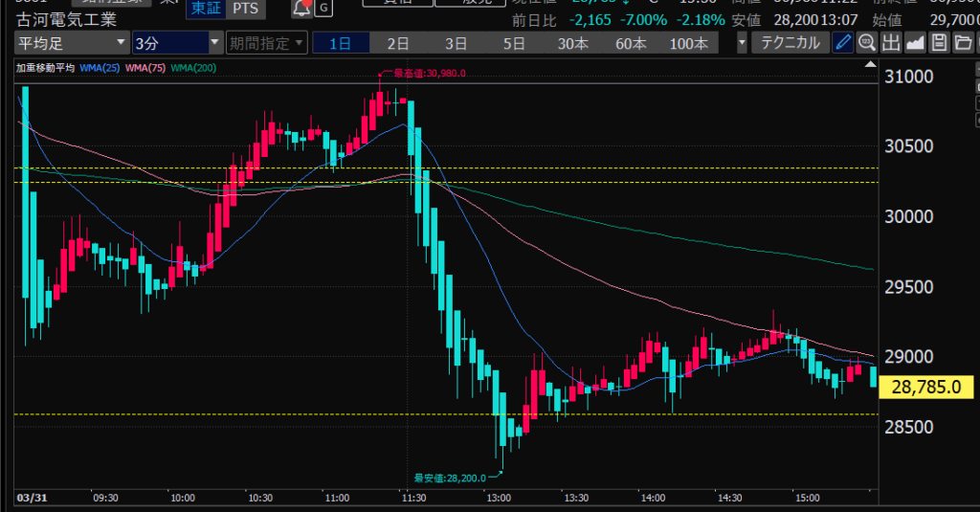Click the floppy disk save icon

(939, 42)
